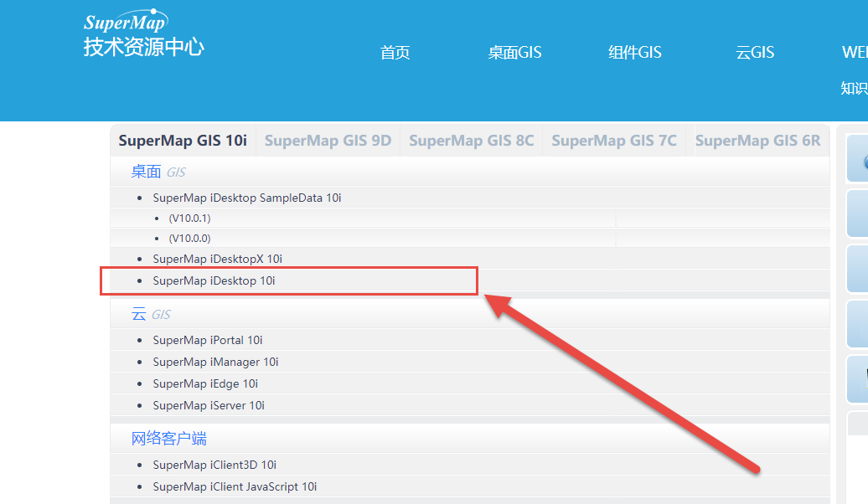The image size is (868, 504).
Task: Open SuperMap iPortal 10i
Action: click(208, 340)
